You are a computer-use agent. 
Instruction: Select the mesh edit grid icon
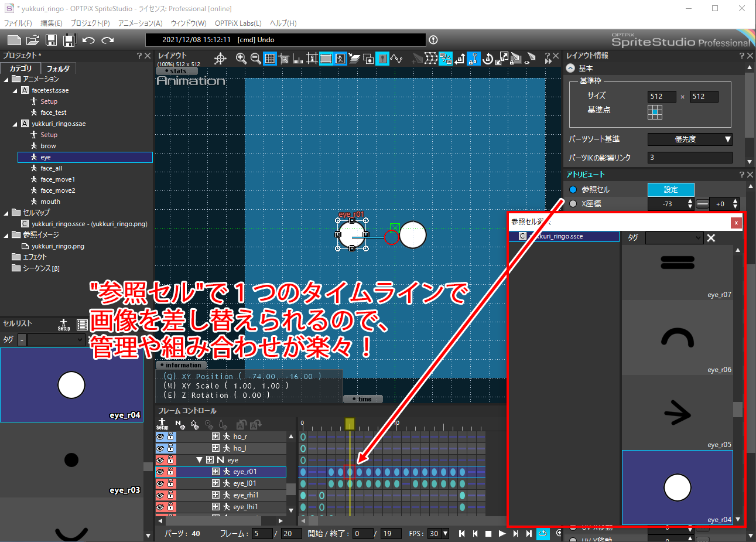click(431, 59)
